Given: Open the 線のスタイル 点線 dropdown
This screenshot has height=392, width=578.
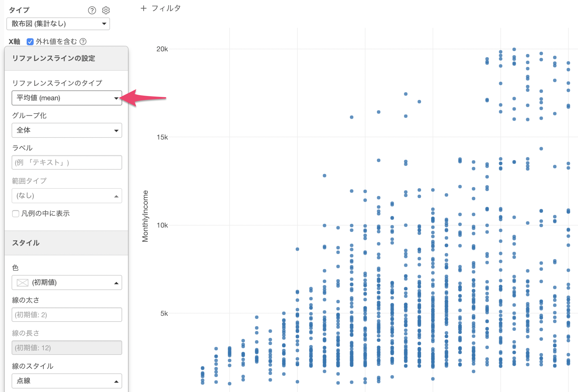Looking at the screenshot, I should (67, 381).
